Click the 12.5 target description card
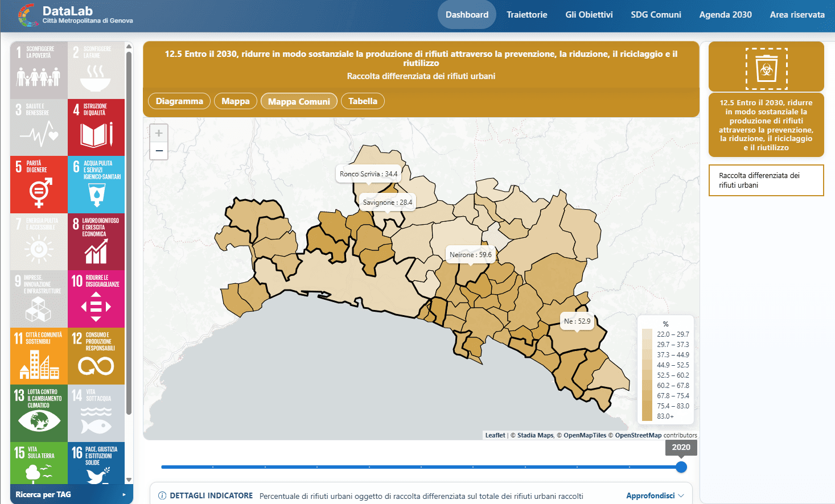Viewport: 835px width, 504px height. pos(766,125)
